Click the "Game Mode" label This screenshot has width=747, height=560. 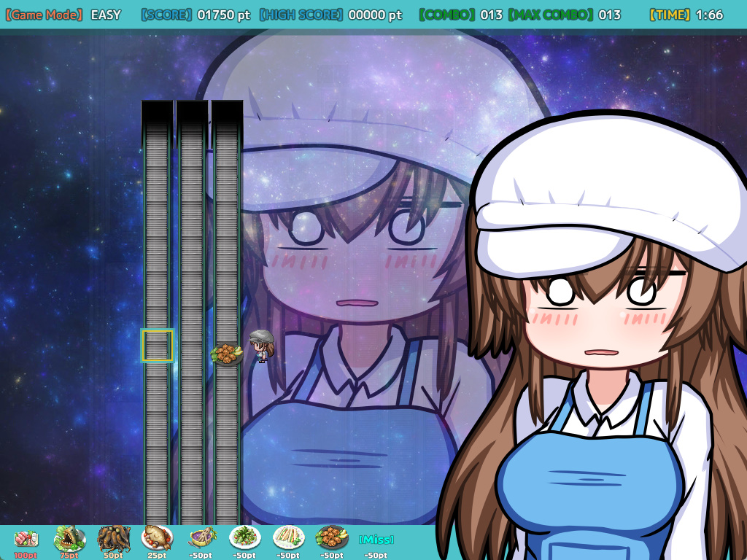coord(44,15)
